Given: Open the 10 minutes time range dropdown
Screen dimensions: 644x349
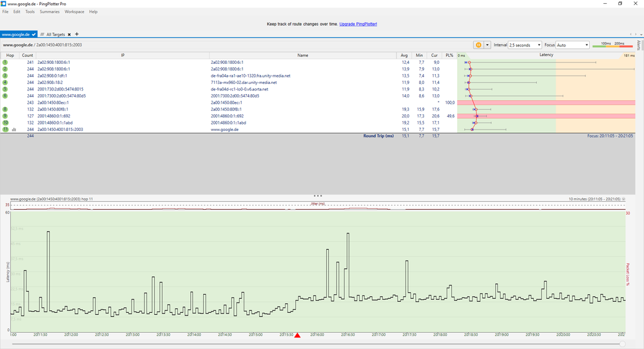Looking at the screenshot, I should [623, 199].
